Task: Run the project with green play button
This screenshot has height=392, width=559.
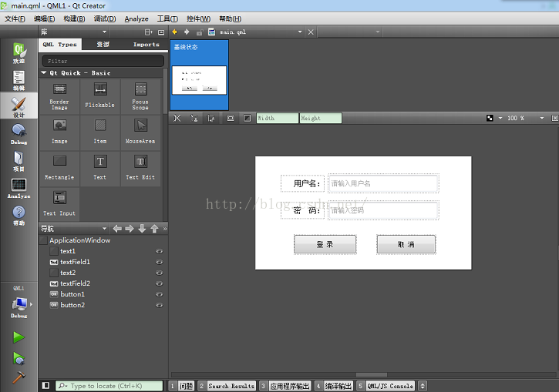Action: pyautogui.click(x=19, y=337)
